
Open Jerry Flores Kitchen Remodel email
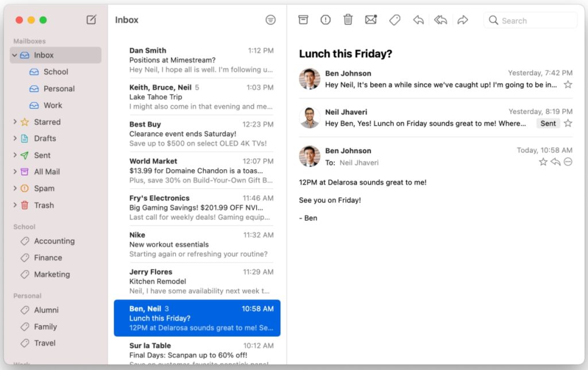coord(198,281)
